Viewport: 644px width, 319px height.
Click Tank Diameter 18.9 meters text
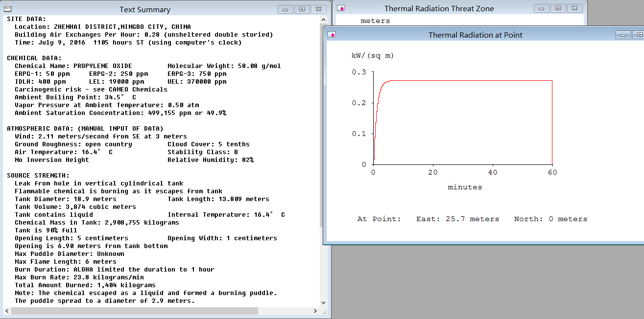point(66,199)
